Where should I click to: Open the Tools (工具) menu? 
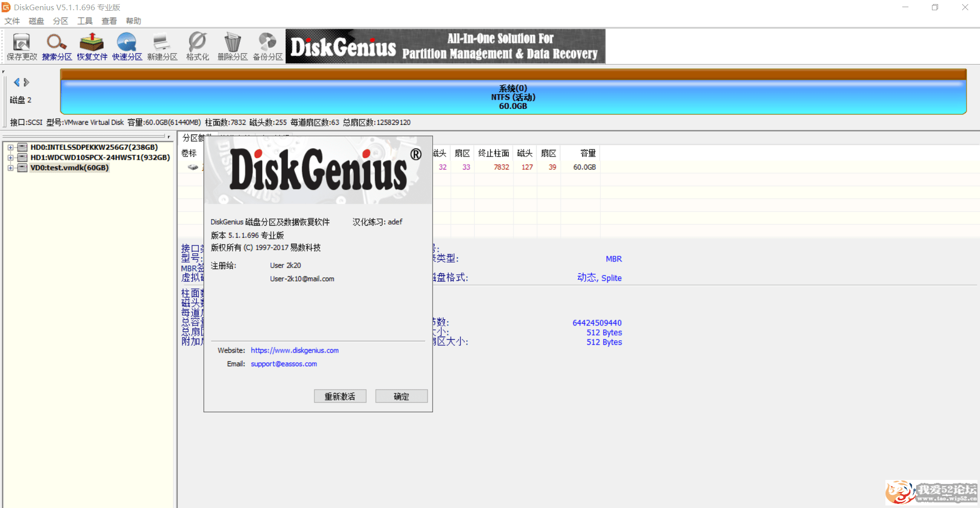(x=85, y=21)
